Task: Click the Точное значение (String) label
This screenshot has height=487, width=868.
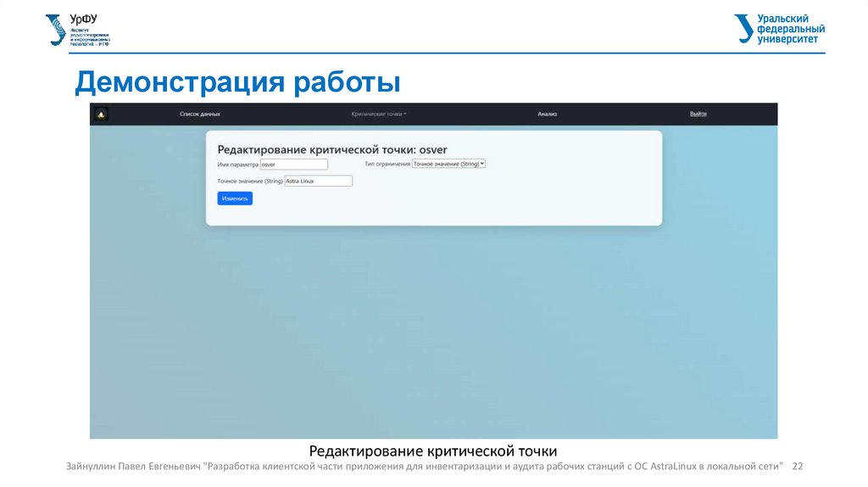Action: click(250, 182)
